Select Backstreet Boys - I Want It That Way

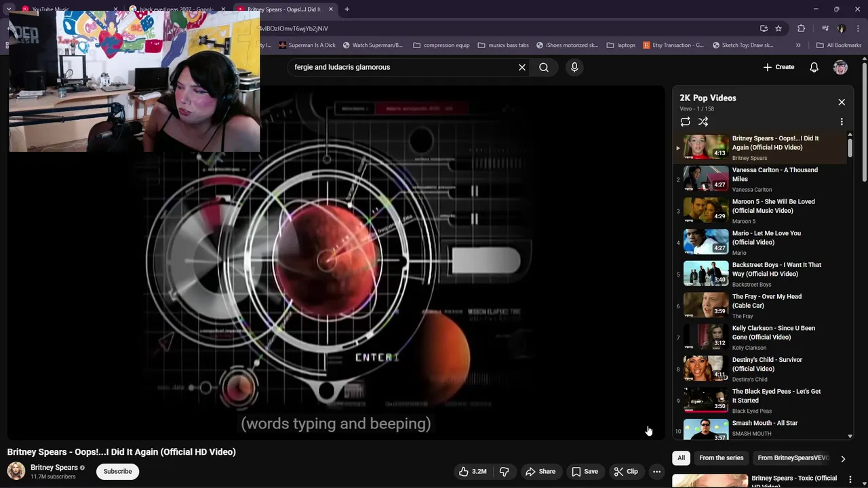[759, 274]
